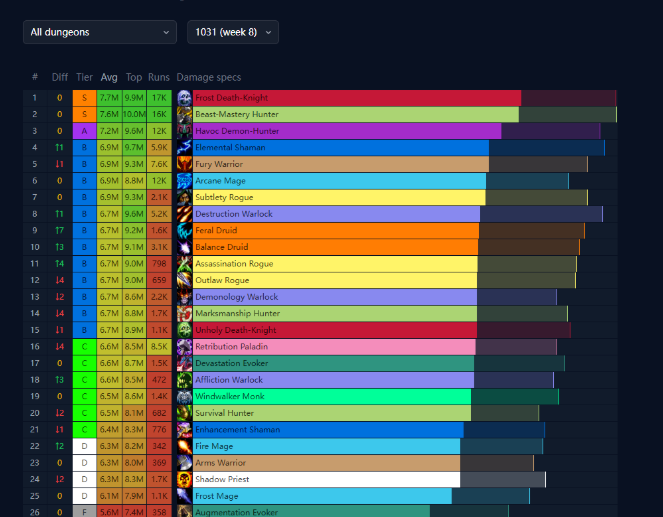The image size is (663, 517).
Task: Sort by the Tier column header
Action: 84,77
